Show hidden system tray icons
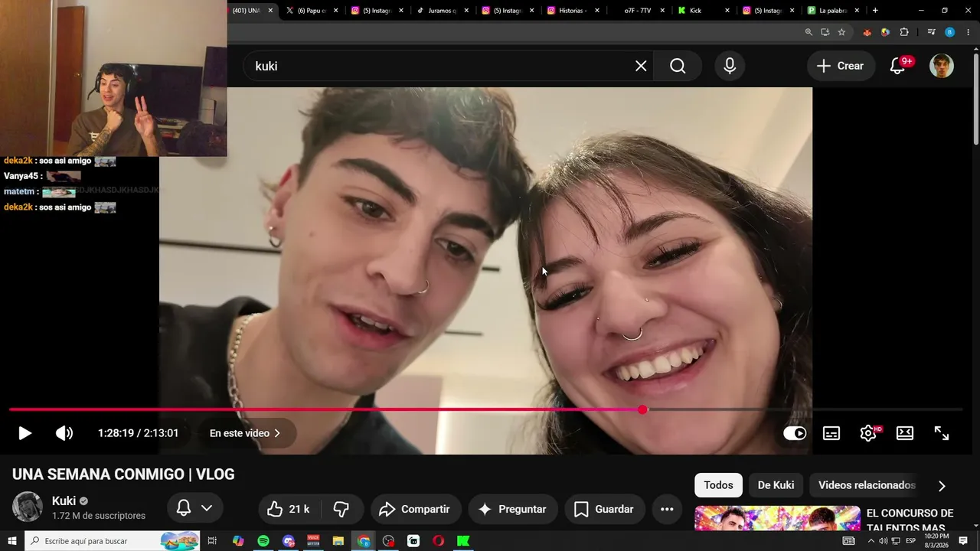Viewport: 980px width, 551px height. [871, 541]
